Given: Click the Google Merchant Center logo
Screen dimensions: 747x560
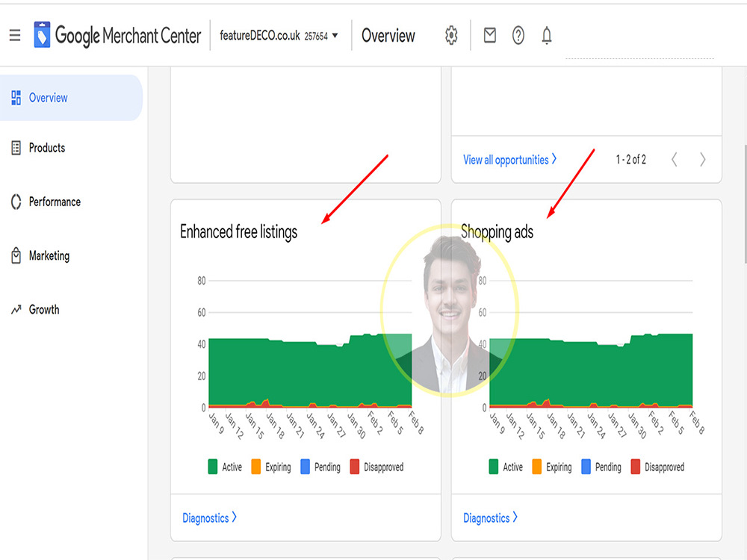Looking at the screenshot, I should [117, 35].
